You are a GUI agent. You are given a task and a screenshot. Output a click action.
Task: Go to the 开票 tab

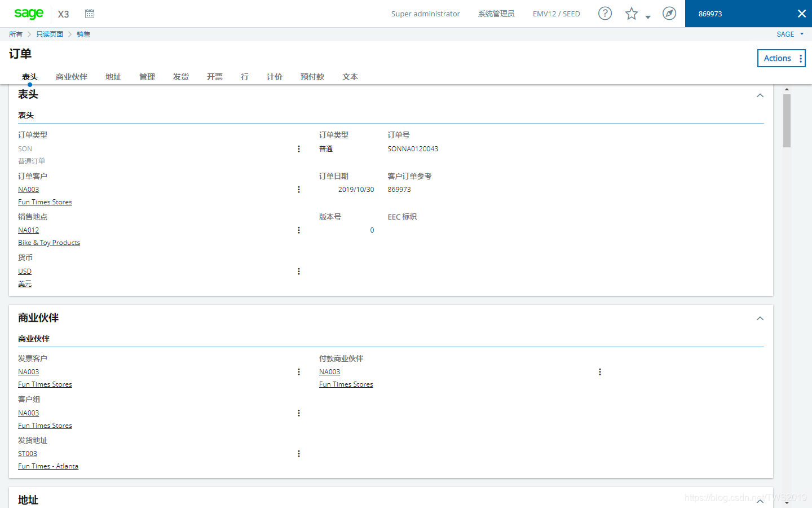point(215,77)
